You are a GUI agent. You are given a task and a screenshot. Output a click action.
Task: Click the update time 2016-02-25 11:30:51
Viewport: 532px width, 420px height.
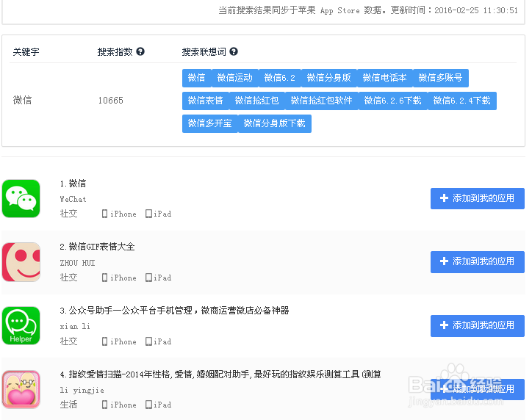tap(476, 10)
